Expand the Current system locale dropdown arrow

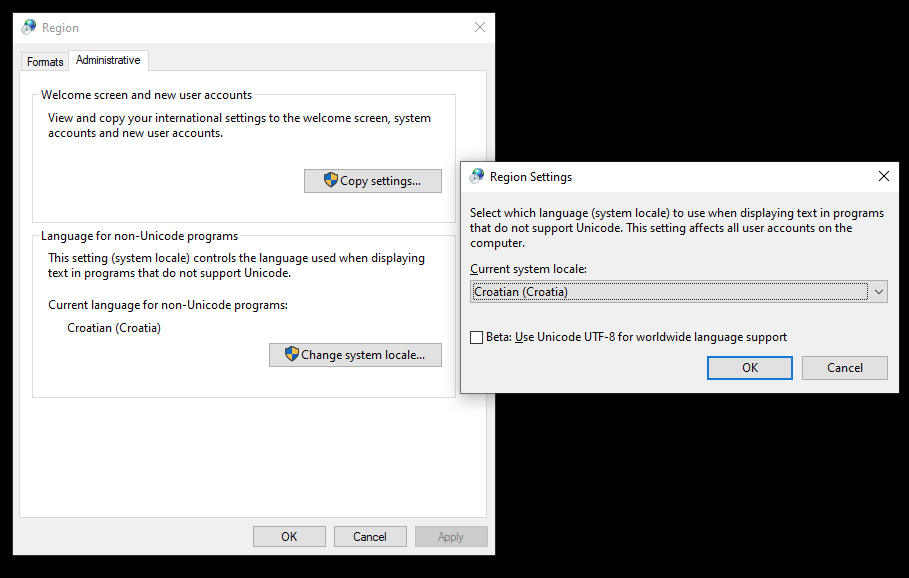pos(879,292)
